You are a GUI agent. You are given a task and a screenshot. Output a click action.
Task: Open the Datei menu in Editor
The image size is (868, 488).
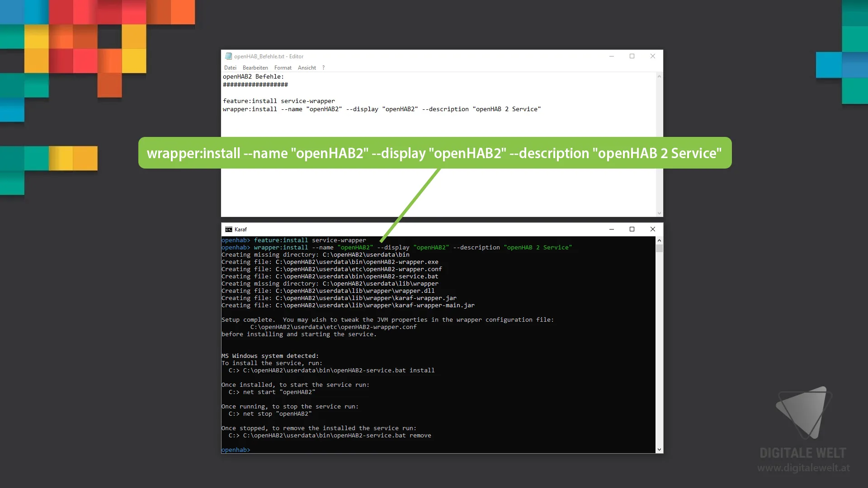(x=230, y=68)
